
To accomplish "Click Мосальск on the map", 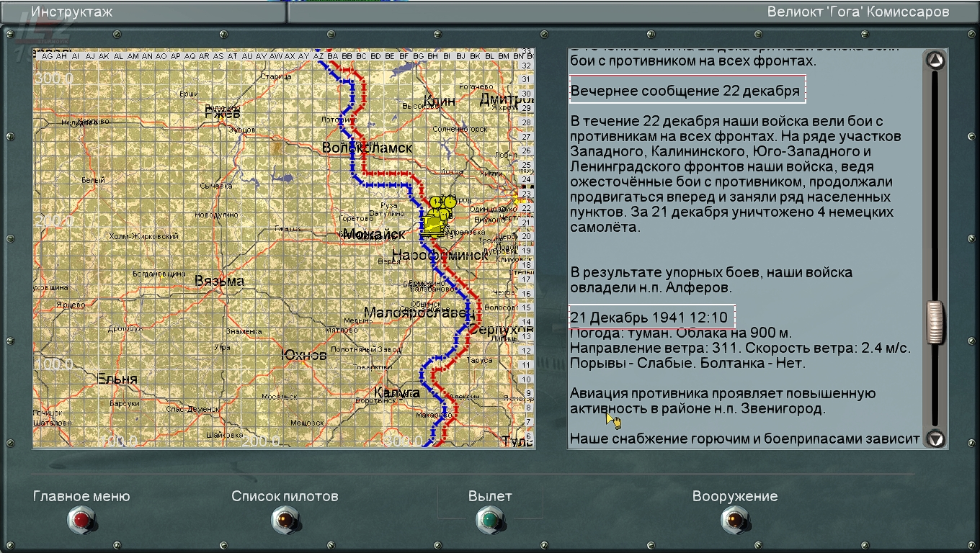I will click(x=279, y=397).
